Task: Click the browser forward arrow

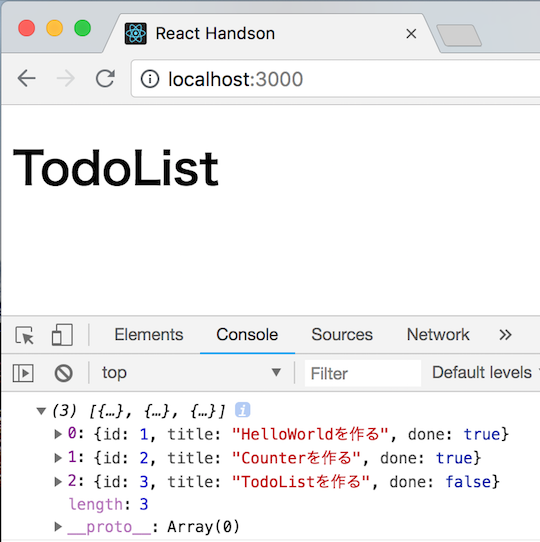Action: [66, 78]
